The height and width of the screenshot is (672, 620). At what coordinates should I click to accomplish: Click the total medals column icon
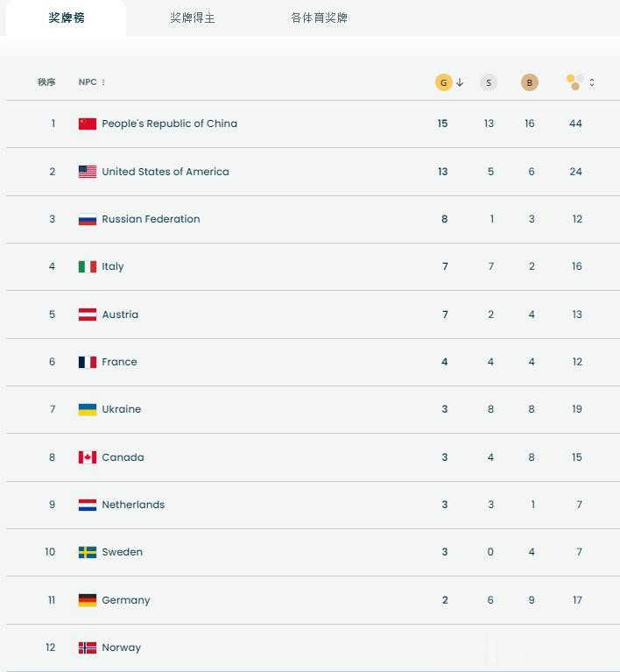pos(574,82)
